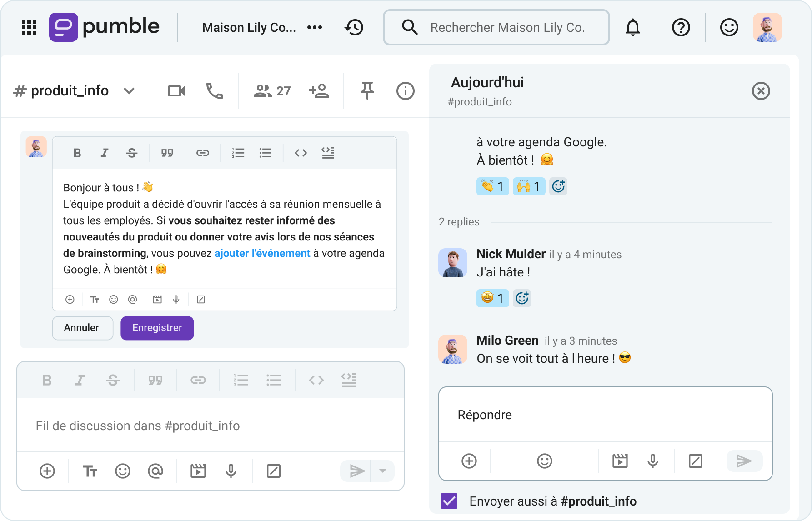The width and height of the screenshot is (812, 521).
Task: Toggle bold formatting in the edit toolbar
Action: point(77,153)
